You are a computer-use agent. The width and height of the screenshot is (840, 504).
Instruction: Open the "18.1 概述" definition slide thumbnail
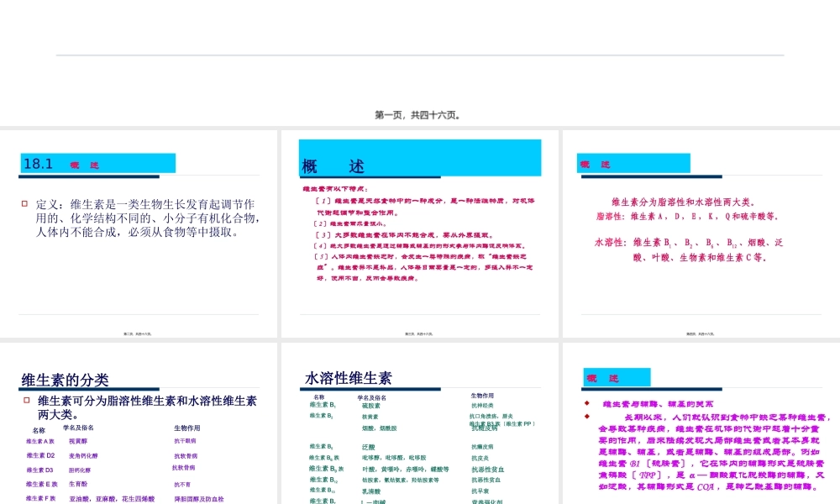139,234
